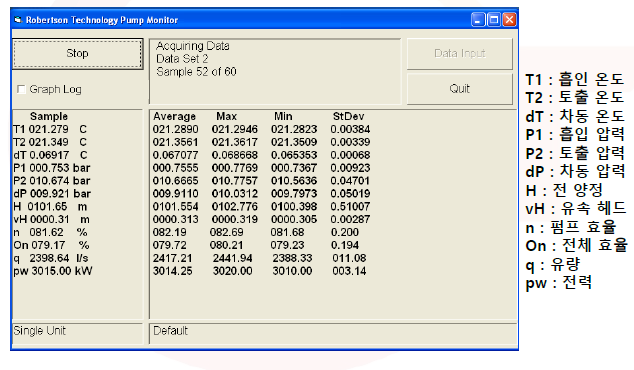The image size is (634, 370).
Task: Select q sample value 2398.64 l/s
Action: (x=59, y=259)
